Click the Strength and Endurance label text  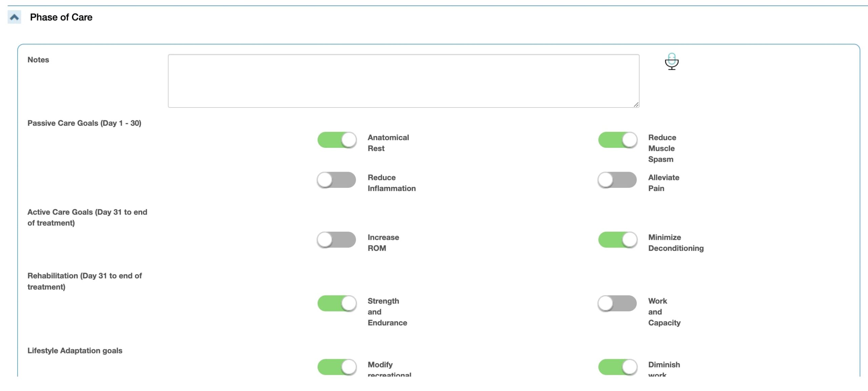[387, 312]
